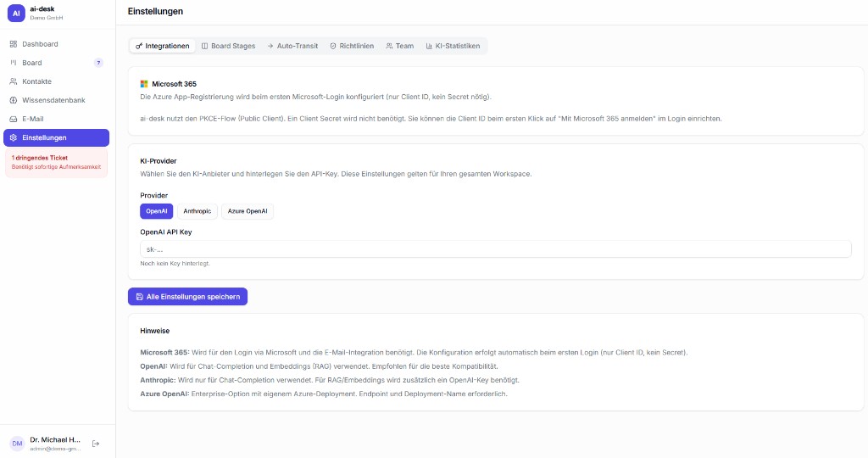Switch to the Board Stages tab

pyautogui.click(x=228, y=46)
